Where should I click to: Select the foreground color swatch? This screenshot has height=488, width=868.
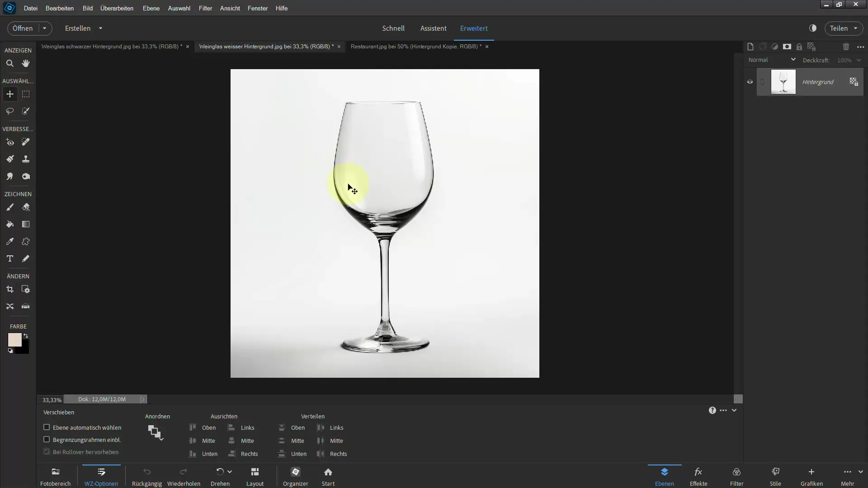[13, 338]
